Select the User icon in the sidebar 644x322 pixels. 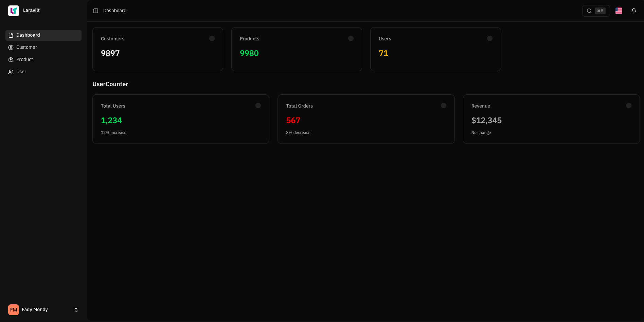(x=11, y=72)
